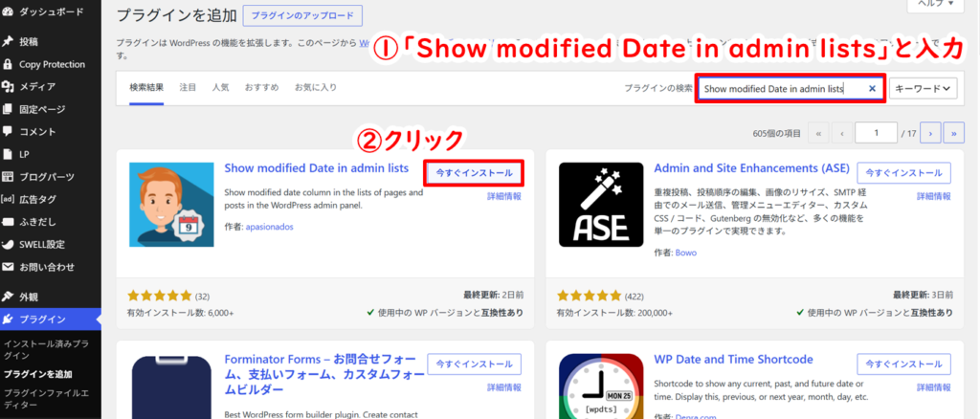Install WP Date and Time Shortcode plugin
Image resolution: width=980 pixels, height=419 pixels.
(x=903, y=364)
